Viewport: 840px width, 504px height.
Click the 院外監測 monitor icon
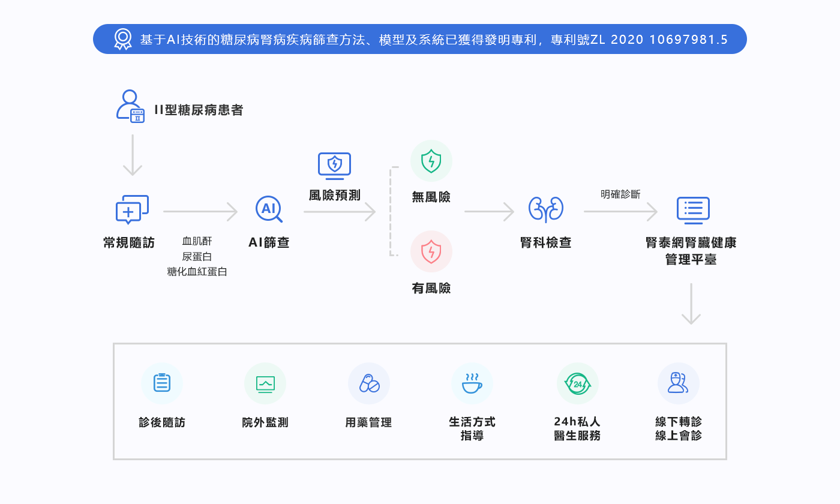[265, 383]
